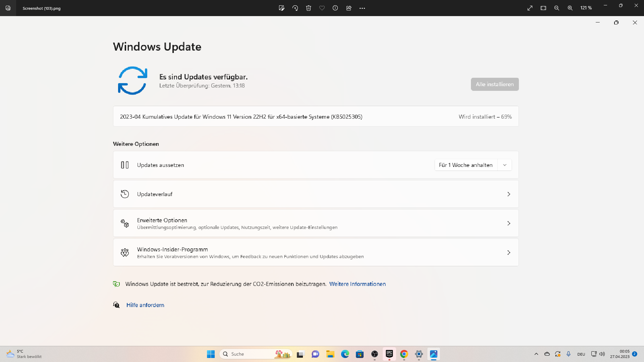Click the 'Hilfe anfordern' link
The height and width of the screenshot is (362, 644).
coord(145,305)
